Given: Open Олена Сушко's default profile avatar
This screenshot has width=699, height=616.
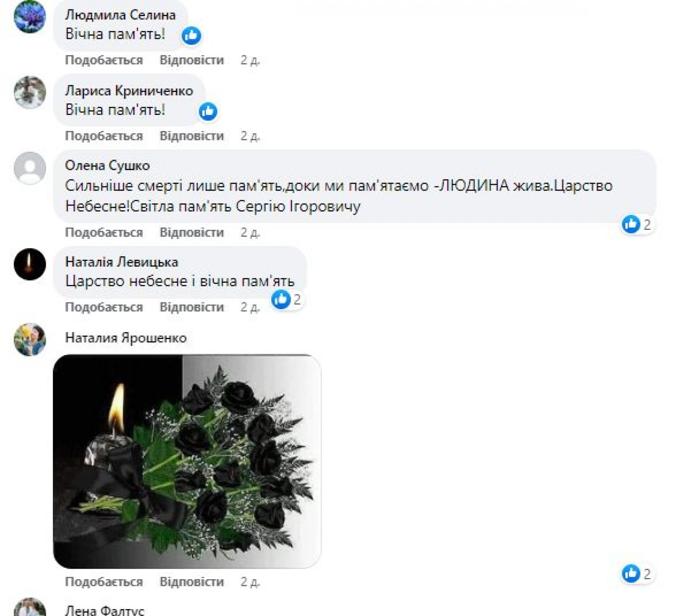Looking at the screenshot, I should click(30, 168).
